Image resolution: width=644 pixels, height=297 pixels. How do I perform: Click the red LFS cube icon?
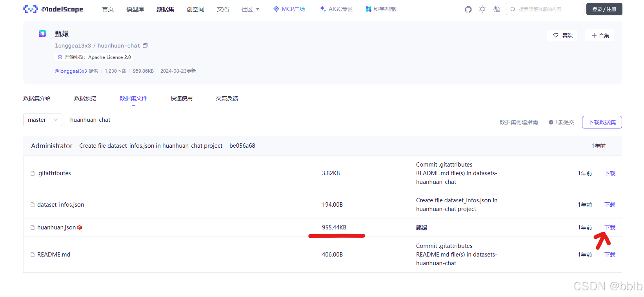pos(80,227)
